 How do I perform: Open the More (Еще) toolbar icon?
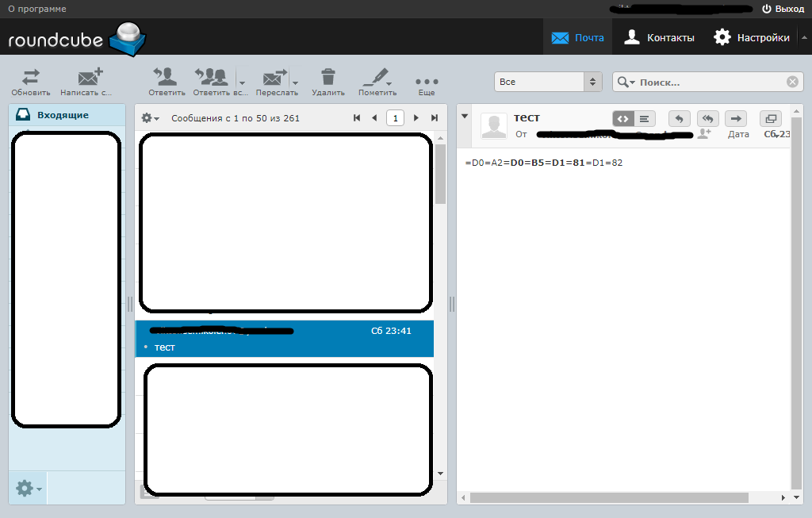coord(426,77)
